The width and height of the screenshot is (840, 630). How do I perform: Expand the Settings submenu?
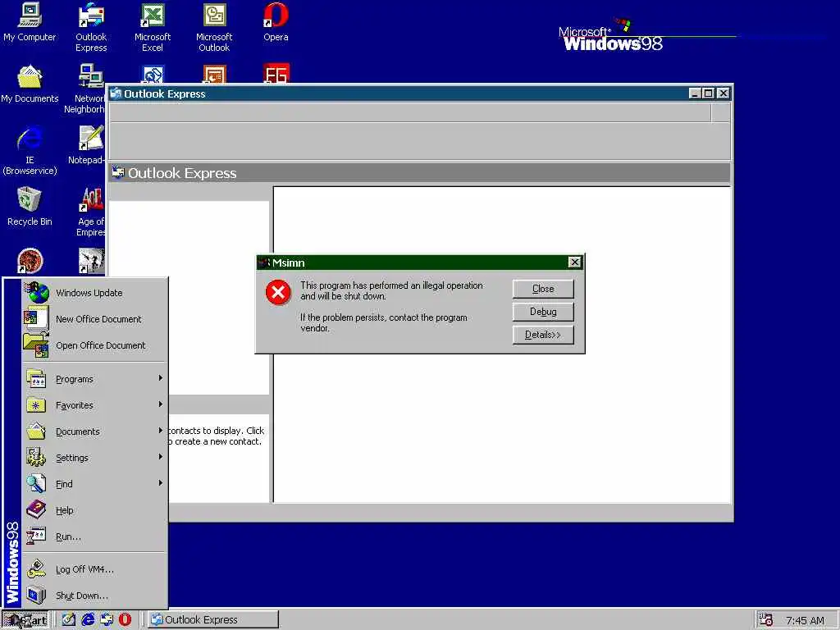click(x=95, y=458)
